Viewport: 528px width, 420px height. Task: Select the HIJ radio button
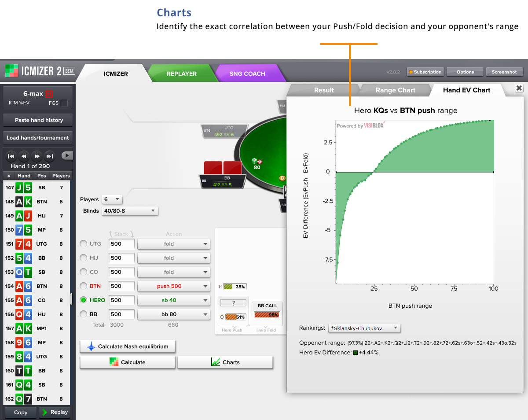coord(83,258)
